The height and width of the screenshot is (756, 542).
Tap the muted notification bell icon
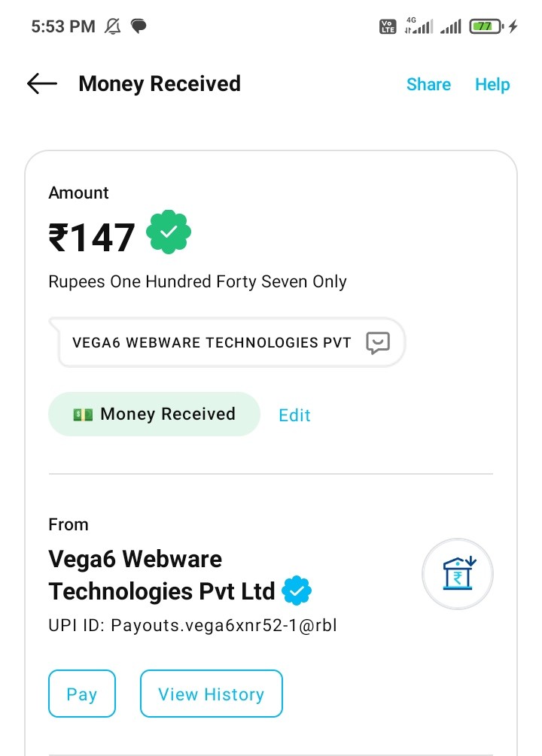(113, 27)
